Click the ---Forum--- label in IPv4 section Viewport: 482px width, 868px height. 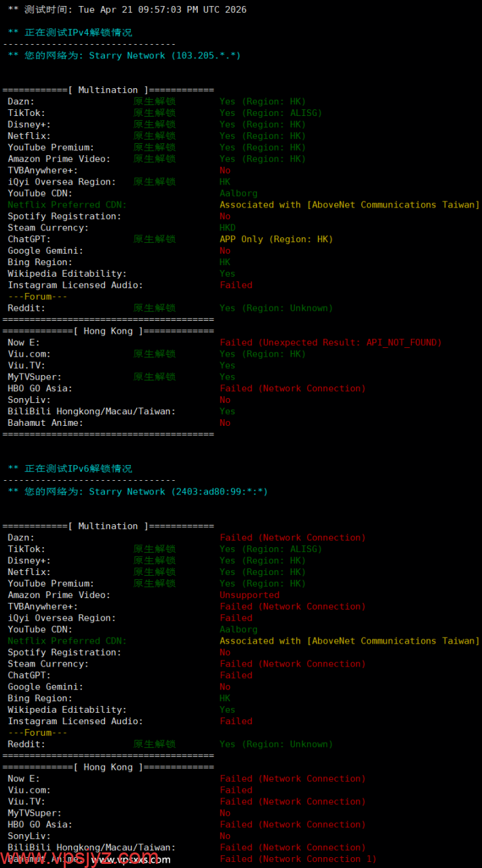coord(37,296)
